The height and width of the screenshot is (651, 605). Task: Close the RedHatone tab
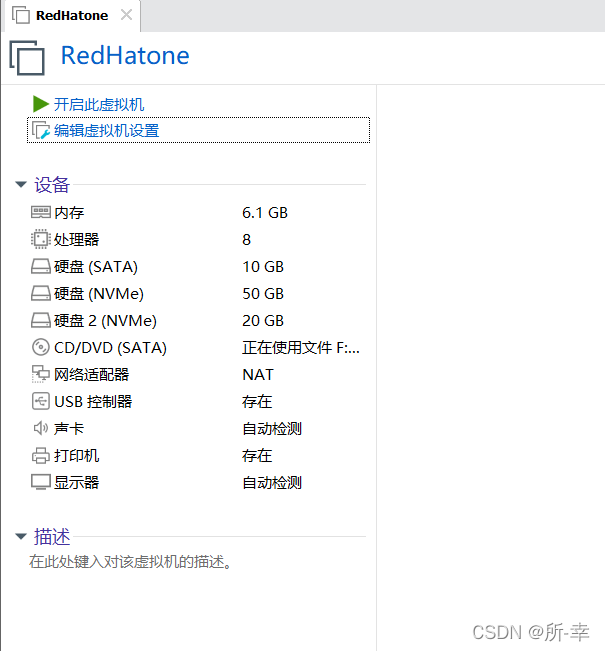tap(126, 15)
